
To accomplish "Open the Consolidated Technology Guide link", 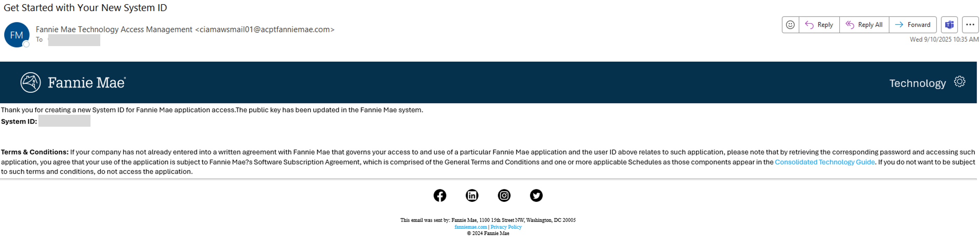I will [825, 162].
